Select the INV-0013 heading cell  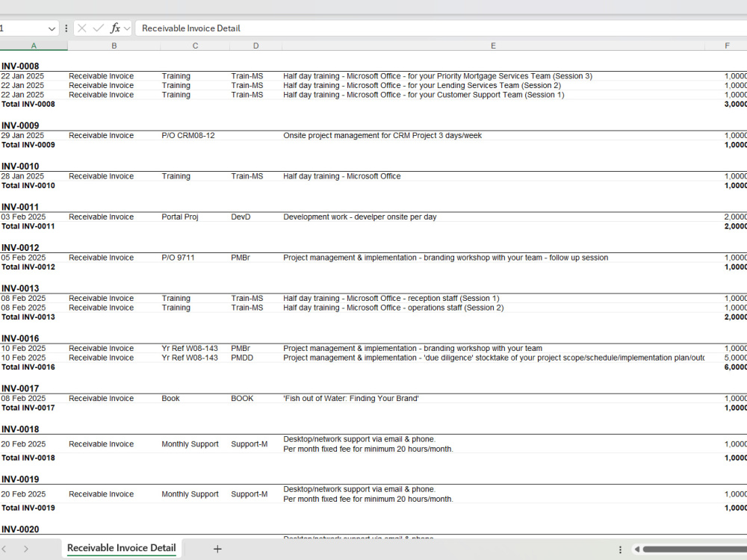click(x=20, y=288)
